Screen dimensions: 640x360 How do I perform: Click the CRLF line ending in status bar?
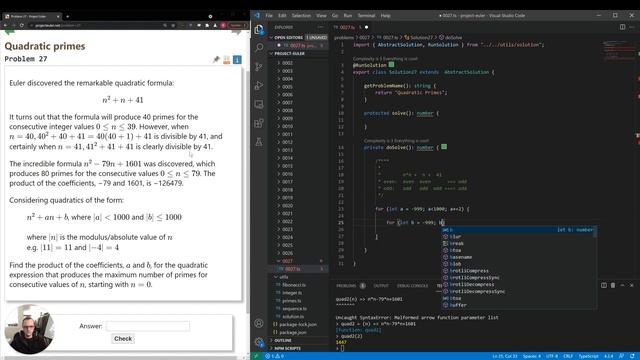[568, 356]
